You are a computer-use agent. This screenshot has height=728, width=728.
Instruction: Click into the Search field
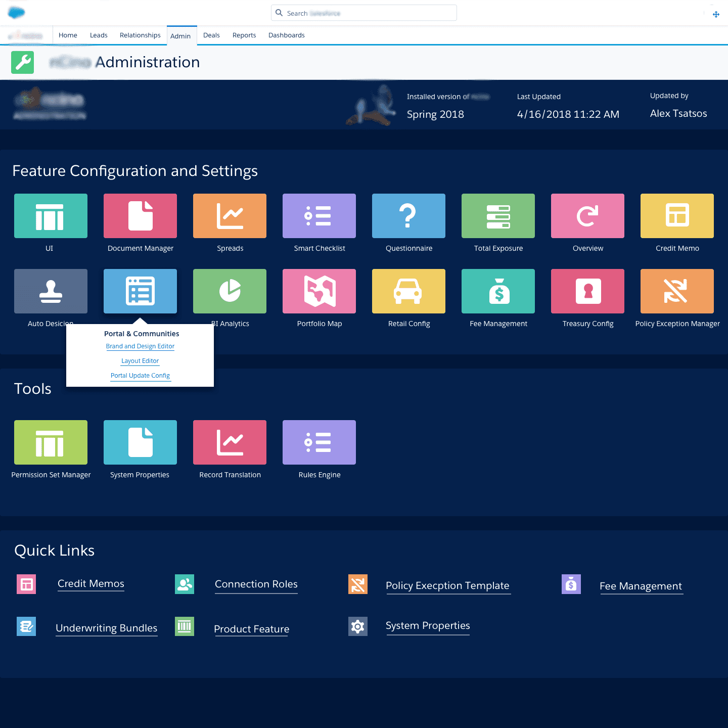364,13
